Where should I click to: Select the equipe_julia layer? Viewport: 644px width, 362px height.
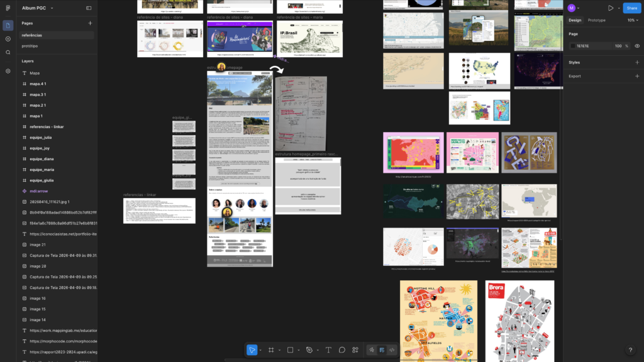[x=40, y=138]
